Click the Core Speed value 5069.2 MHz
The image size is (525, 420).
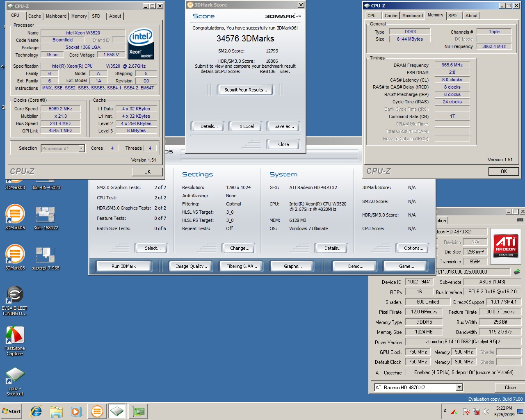click(60, 109)
